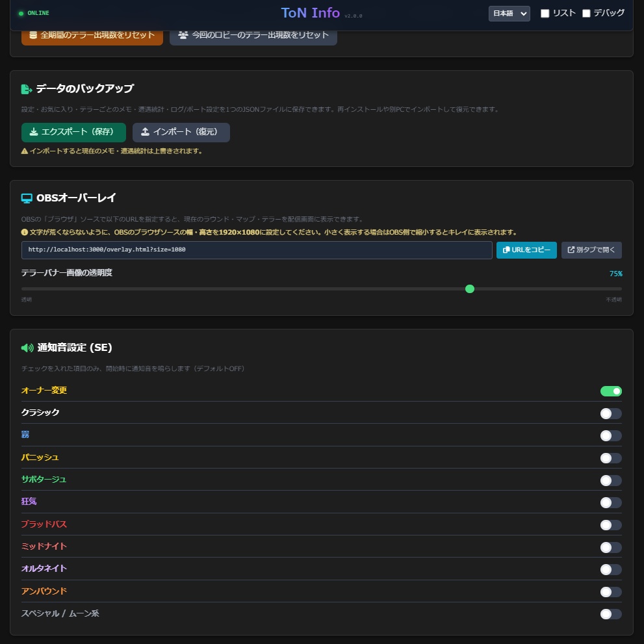The height and width of the screenshot is (644, 644).
Task: Enable the 狂気 sound toggle
Action: (611, 503)
